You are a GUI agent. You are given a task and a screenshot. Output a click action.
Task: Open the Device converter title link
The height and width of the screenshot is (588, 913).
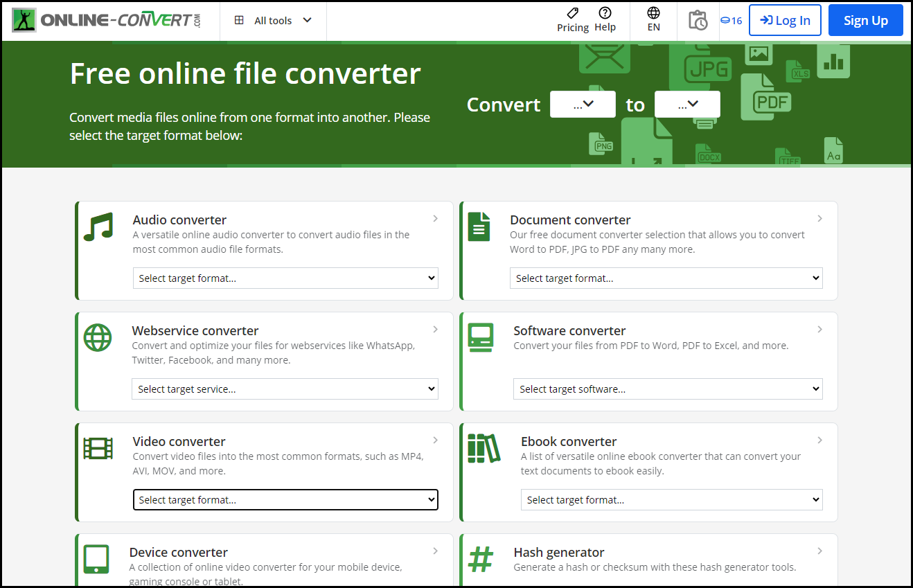pos(179,552)
